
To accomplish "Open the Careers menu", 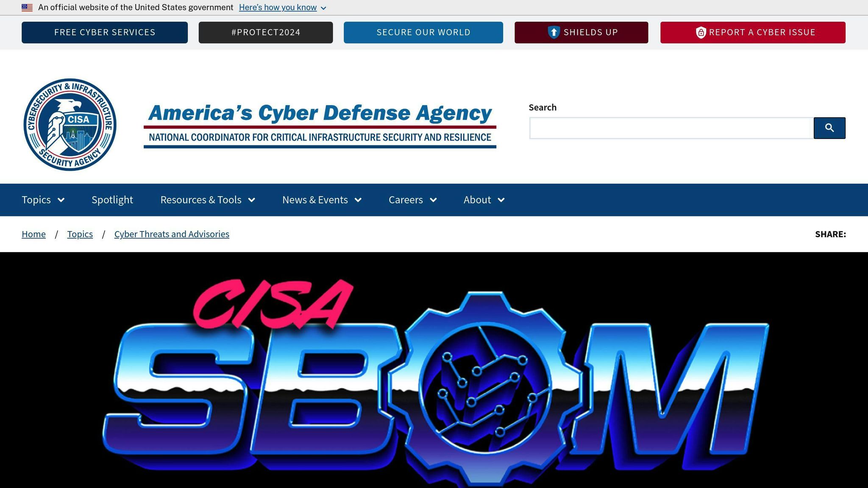I will tap(413, 200).
